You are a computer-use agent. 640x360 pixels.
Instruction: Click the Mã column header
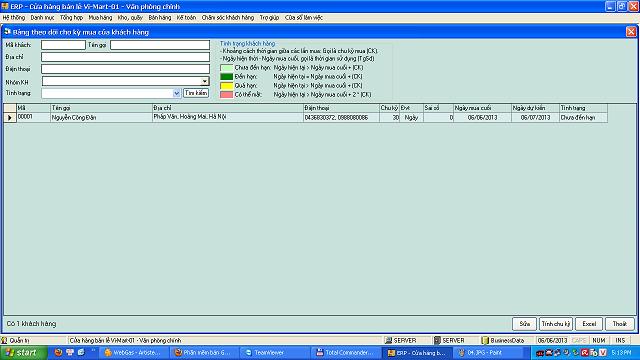point(33,108)
